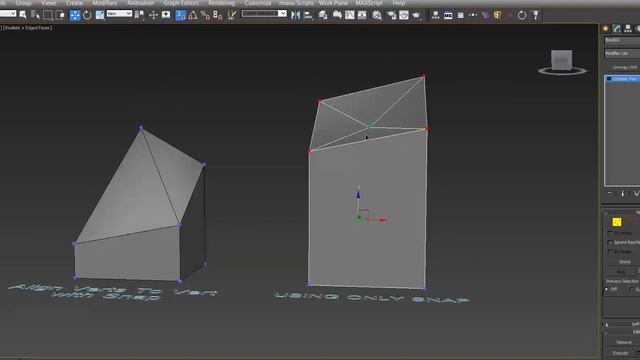Open the Customize menu
Viewport: 640px width, 360px height.
tap(258, 3)
